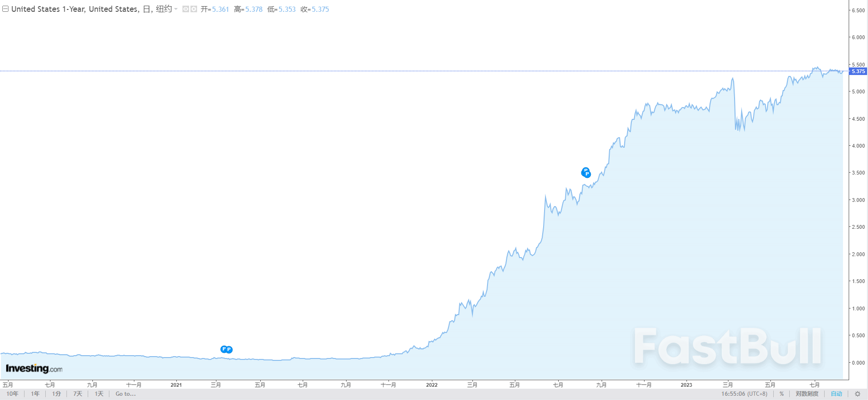Image resolution: width=868 pixels, height=400 pixels.
Task: Choose the 1天 time range
Action: point(99,394)
